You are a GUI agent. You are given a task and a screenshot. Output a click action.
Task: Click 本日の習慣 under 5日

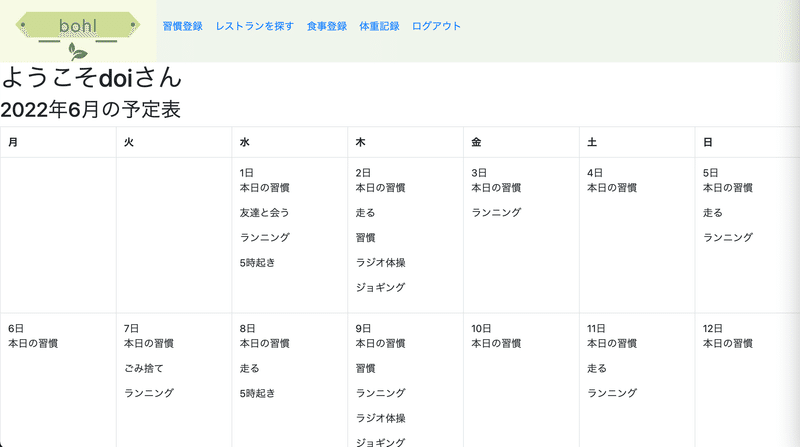(728, 188)
